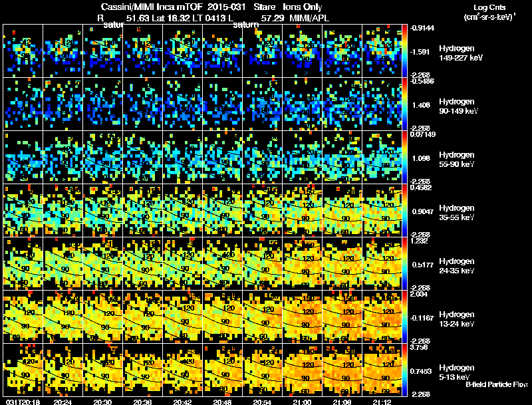This screenshot has width=532, height=405.
Task: Click the '0.07149' colorbar value
Action: [423, 134]
